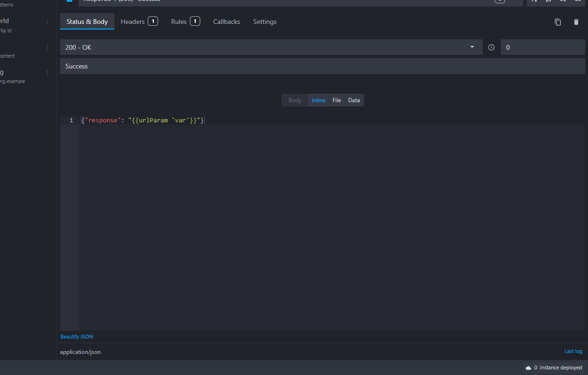Switch body type to File
This screenshot has height=375, width=588.
(337, 100)
